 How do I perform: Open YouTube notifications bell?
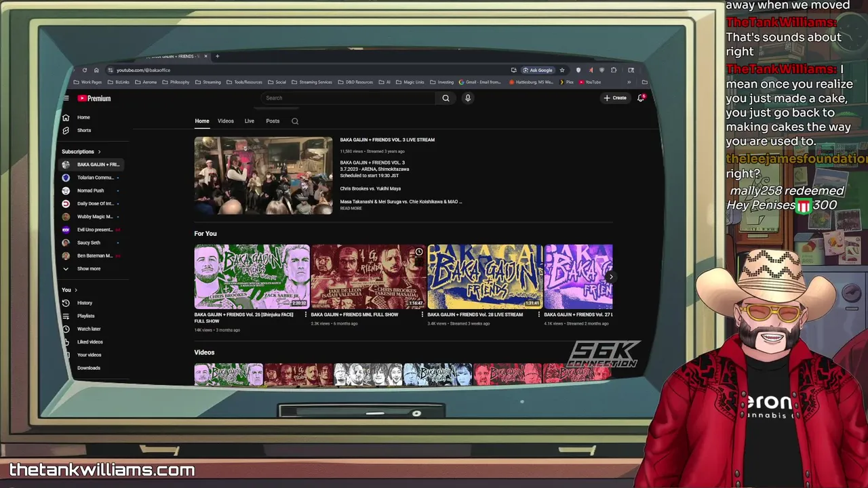tap(641, 98)
